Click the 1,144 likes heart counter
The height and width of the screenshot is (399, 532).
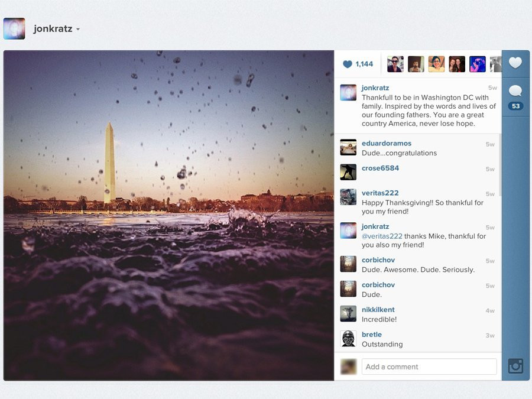point(358,64)
